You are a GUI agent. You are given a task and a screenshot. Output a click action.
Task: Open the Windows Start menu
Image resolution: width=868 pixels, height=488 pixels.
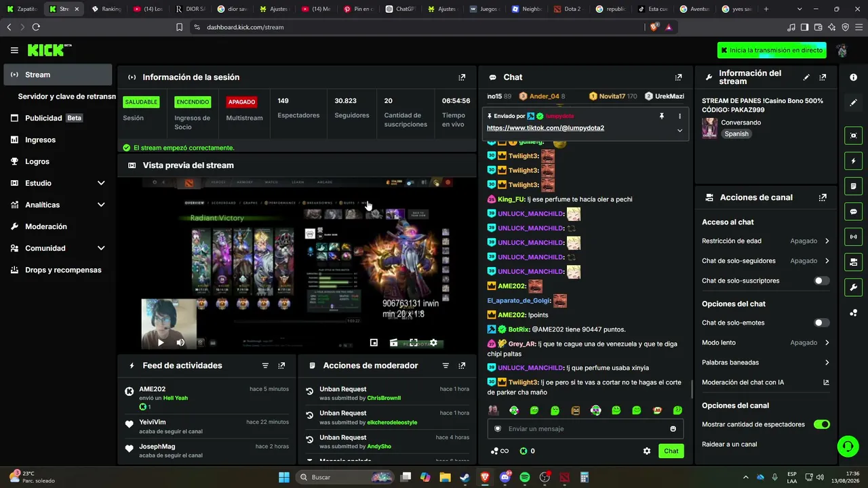click(284, 477)
